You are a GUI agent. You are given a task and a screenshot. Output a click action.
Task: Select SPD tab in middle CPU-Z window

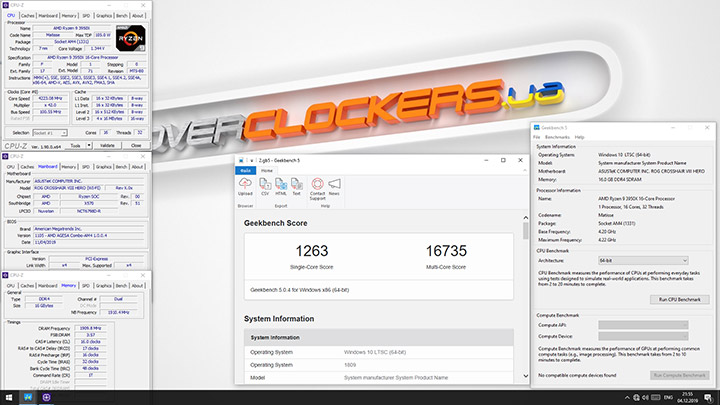[x=86, y=167]
